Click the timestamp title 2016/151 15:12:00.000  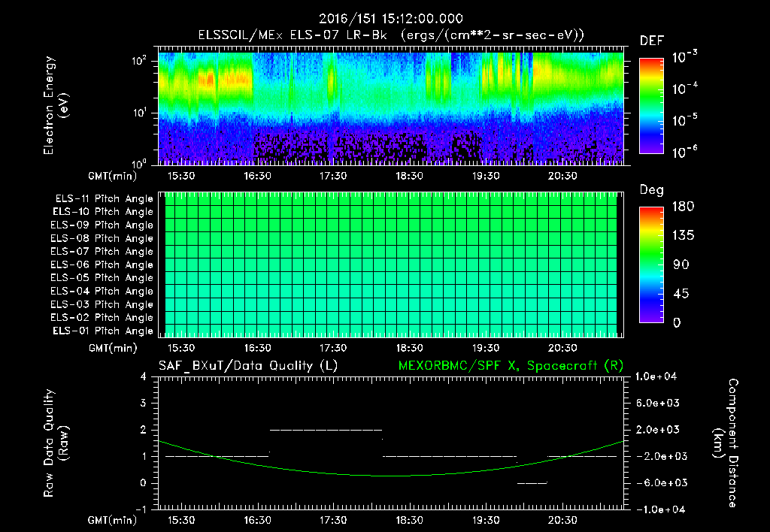tap(391, 19)
